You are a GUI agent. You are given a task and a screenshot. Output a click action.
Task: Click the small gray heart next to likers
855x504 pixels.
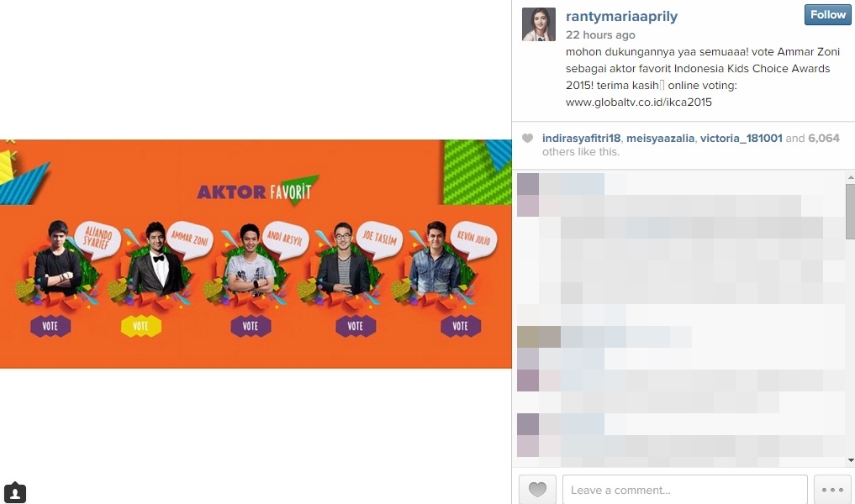(x=527, y=139)
